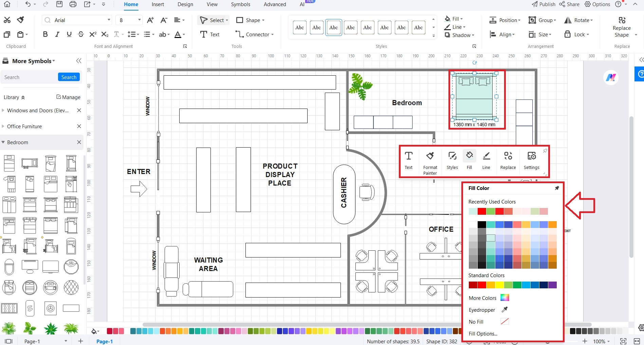
Task: Click the Undo arrow icon
Action: [28, 4]
